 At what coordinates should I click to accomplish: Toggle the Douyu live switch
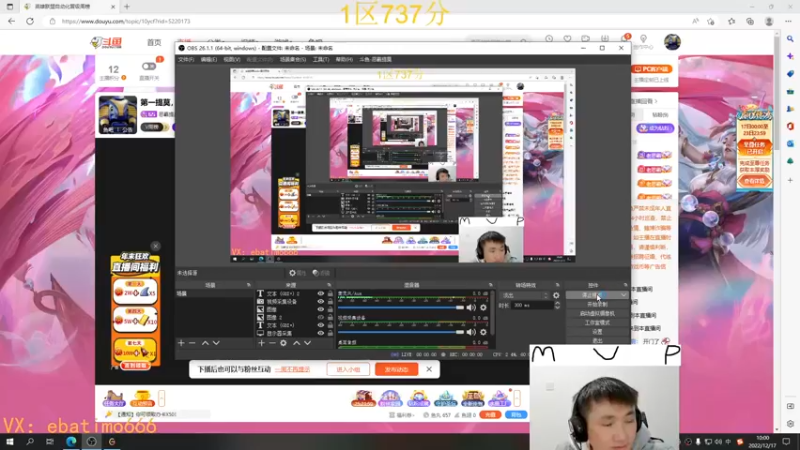[148, 66]
